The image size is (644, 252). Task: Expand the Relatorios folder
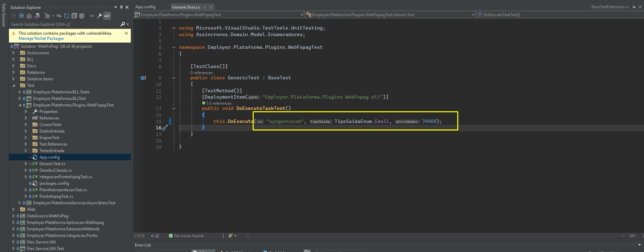(x=13, y=72)
